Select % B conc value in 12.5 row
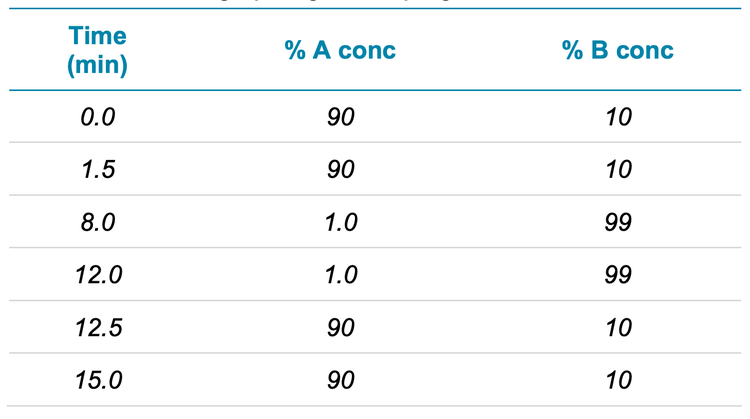The width and height of the screenshot is (750, 419). (618, 327)
